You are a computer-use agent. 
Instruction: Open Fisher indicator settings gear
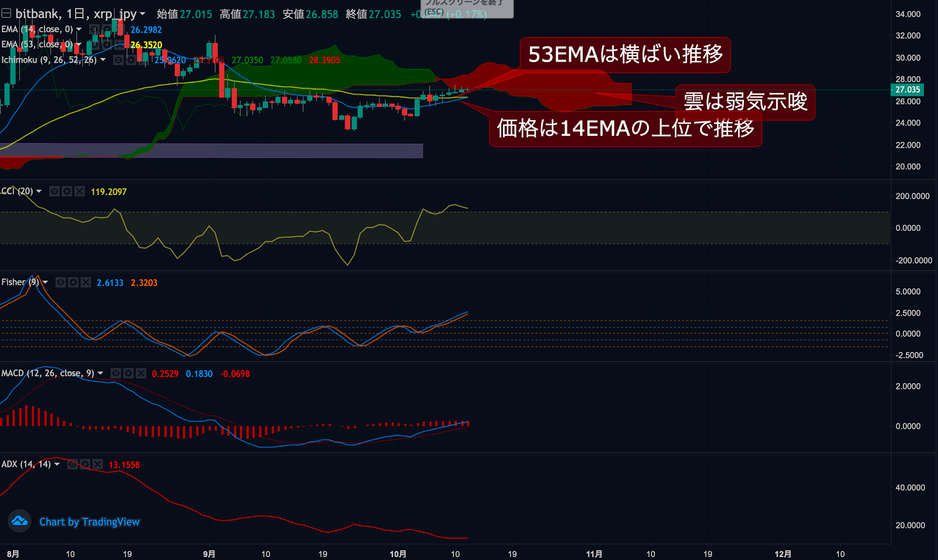pos(73,282)
